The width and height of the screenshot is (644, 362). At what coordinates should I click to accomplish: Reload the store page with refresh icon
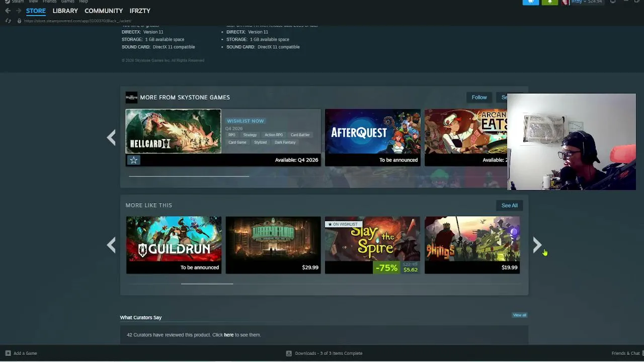coord(8,21)
